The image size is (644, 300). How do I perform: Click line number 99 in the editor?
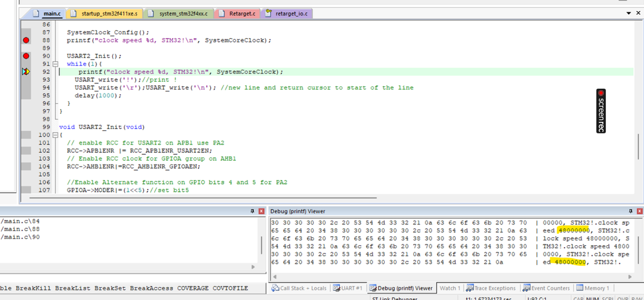tap(46, 127)
